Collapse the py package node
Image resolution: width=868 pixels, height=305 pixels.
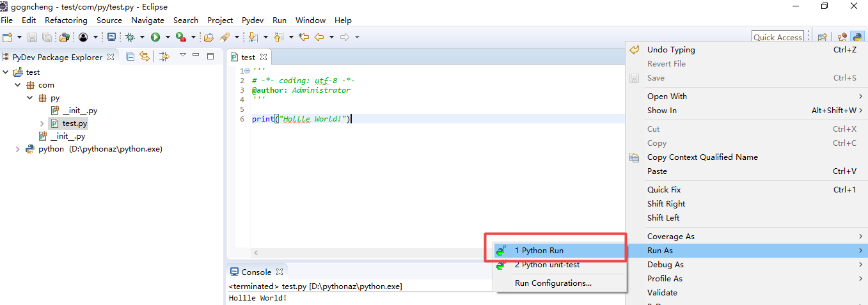pos(30,98)
